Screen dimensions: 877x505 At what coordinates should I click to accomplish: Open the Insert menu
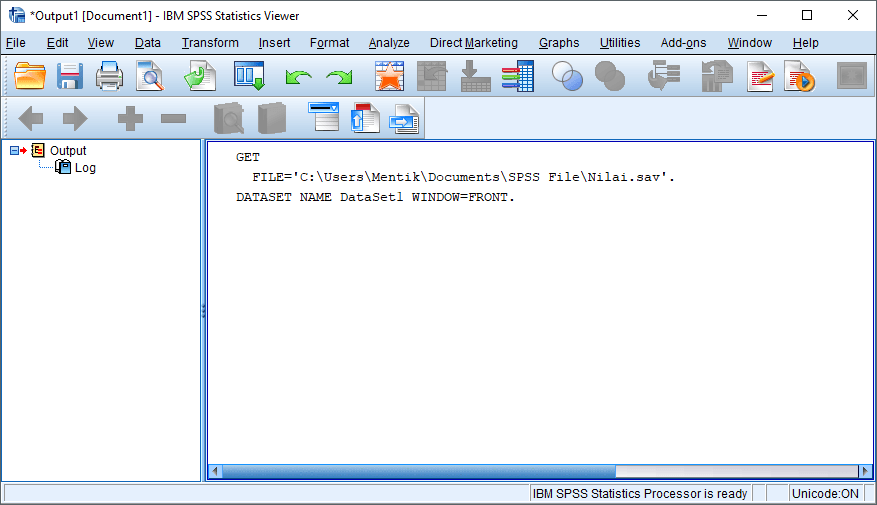[274, 43]
